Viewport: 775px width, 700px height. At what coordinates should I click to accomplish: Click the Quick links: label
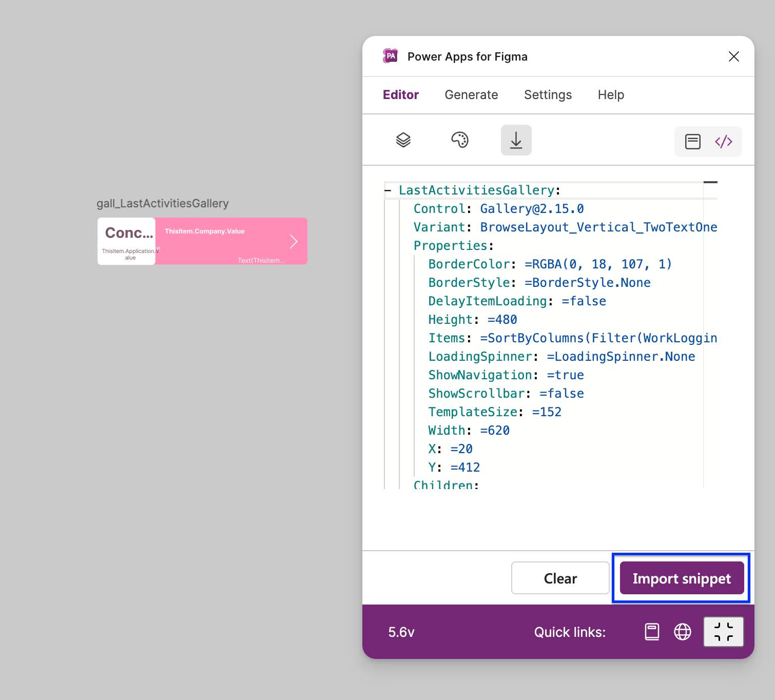point(570,632)
